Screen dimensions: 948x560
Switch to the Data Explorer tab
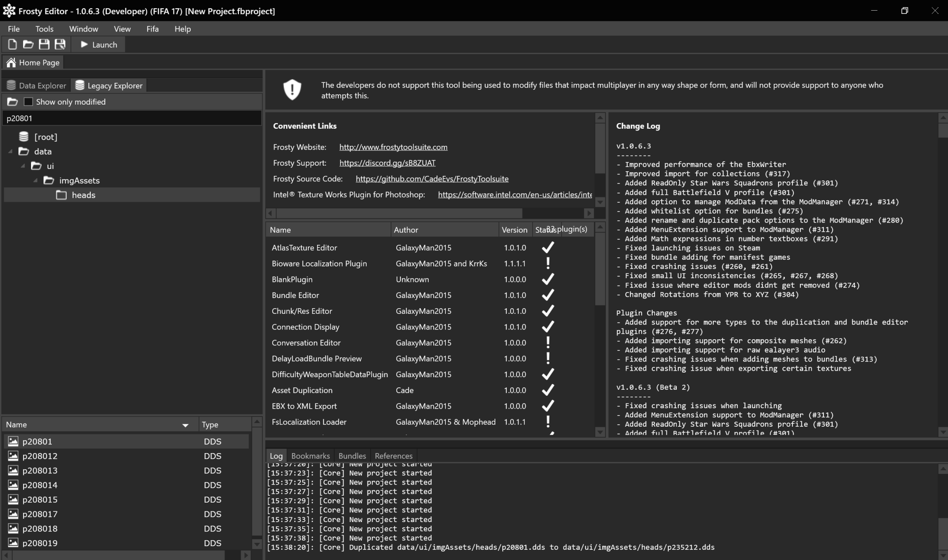37,86
